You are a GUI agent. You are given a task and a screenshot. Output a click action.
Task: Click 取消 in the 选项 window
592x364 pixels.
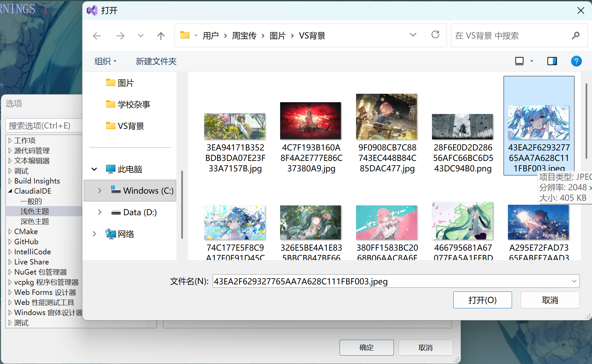pyautogui.click(x=426, y=347)
